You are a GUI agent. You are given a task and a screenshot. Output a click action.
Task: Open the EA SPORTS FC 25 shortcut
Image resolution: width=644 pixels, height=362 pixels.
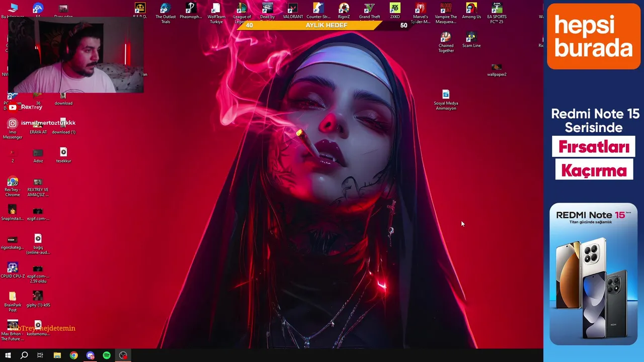click(497, 13)
